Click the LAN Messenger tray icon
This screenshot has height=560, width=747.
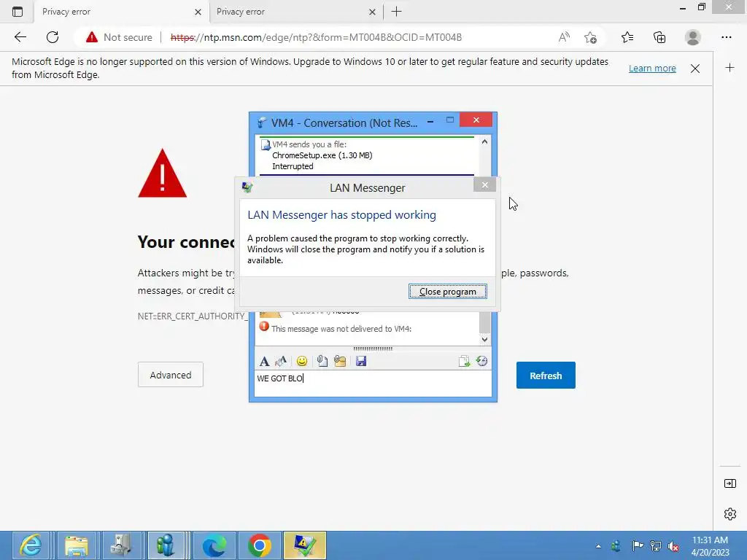[x=616, y=545]
